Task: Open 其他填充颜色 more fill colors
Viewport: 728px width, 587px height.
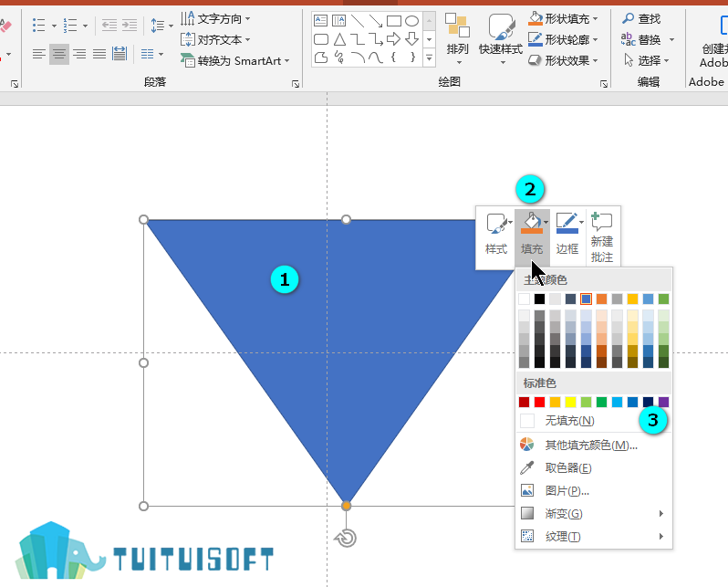Action: click(594, 445)
